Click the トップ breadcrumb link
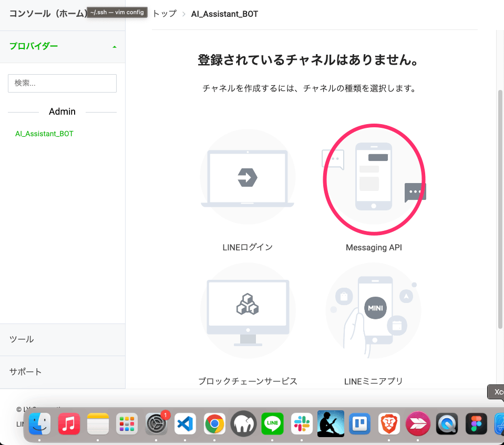 click(164, 14)
